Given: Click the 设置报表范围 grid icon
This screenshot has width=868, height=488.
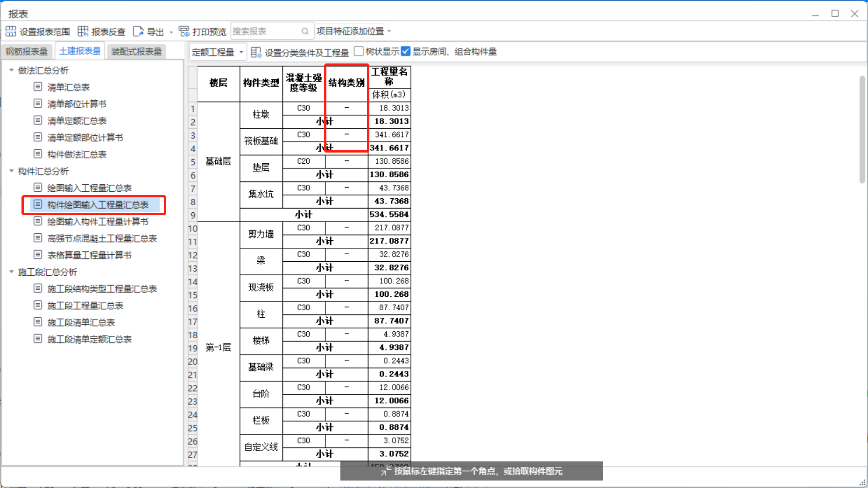Looking at the screenshot, I should point(11,31).
